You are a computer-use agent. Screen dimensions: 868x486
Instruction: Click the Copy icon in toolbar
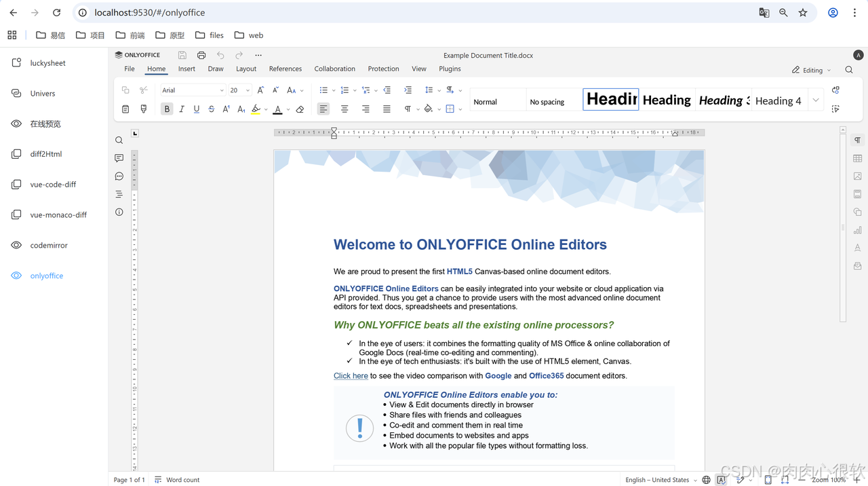pyautogui.click(x=125, y=90)
